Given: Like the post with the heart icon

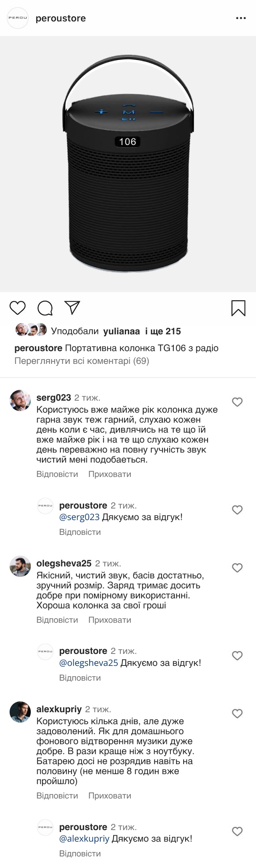Looking at the screenshot, I should [18, 308].
